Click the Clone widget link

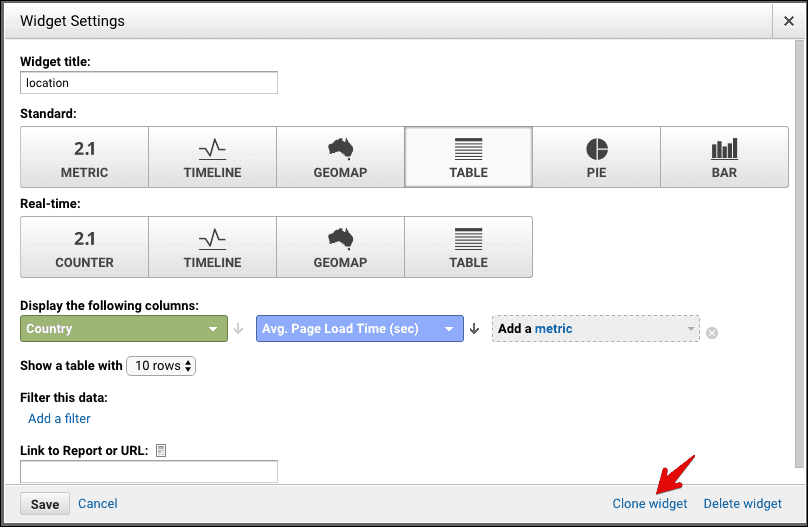coord(650,504)
